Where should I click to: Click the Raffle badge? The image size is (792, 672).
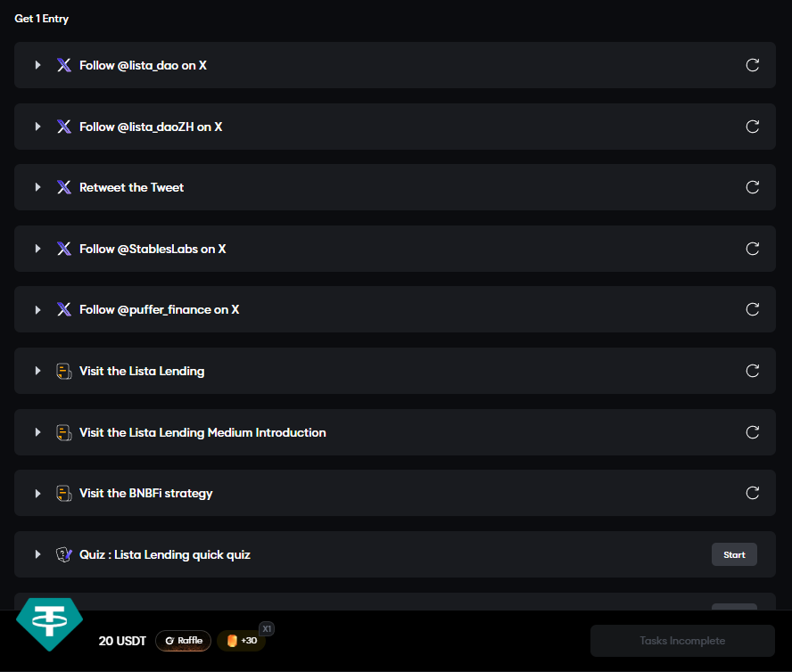point(184,641)
